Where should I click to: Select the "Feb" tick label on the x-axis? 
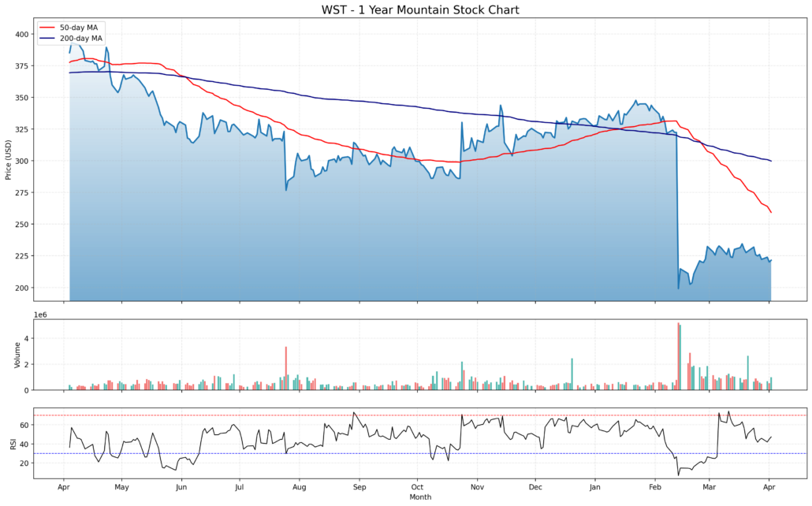(x=655, y=487)
